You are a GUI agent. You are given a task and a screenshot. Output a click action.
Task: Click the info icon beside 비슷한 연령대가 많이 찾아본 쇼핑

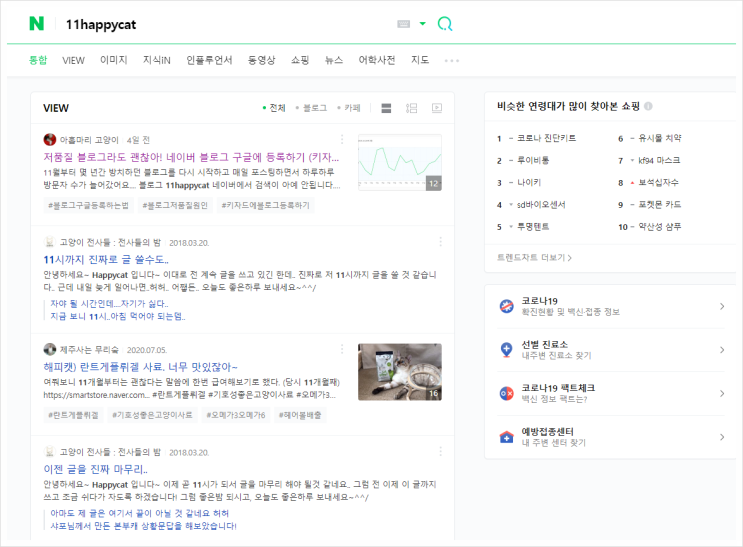click(648, 106)
